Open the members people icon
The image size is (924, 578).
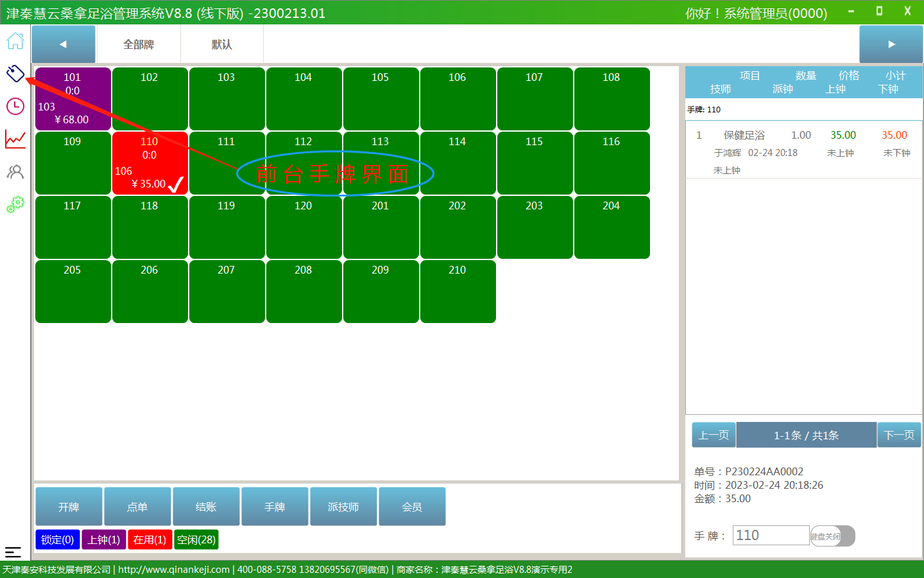pyautogui.click(x=15, y=171)
